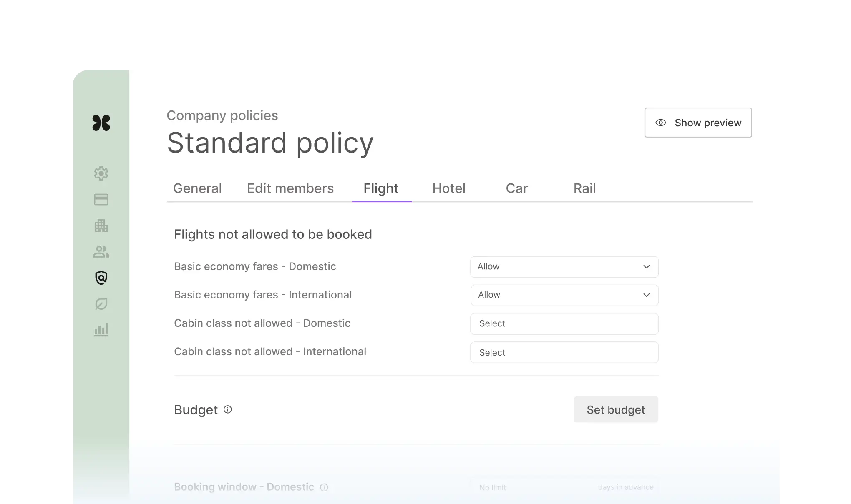The height and width of the screenshot is (504, 851).
Task: Select the sustainability leaf icon
Action: 101,304
